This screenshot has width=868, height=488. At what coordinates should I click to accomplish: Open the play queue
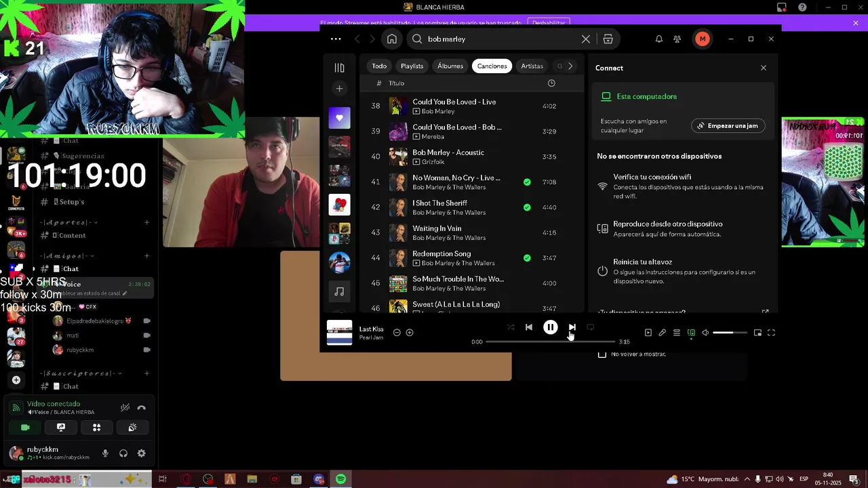click(676, 333)
